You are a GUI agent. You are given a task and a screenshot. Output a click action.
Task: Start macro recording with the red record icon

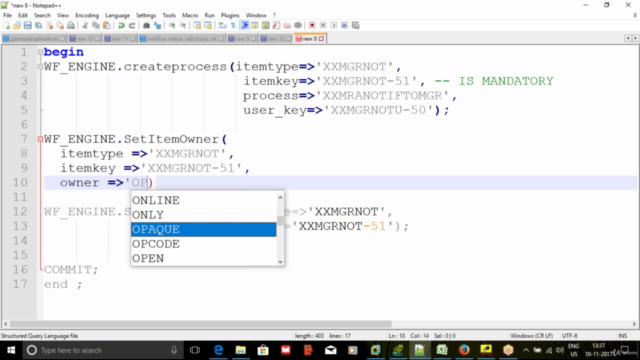(x=312, y=25)
